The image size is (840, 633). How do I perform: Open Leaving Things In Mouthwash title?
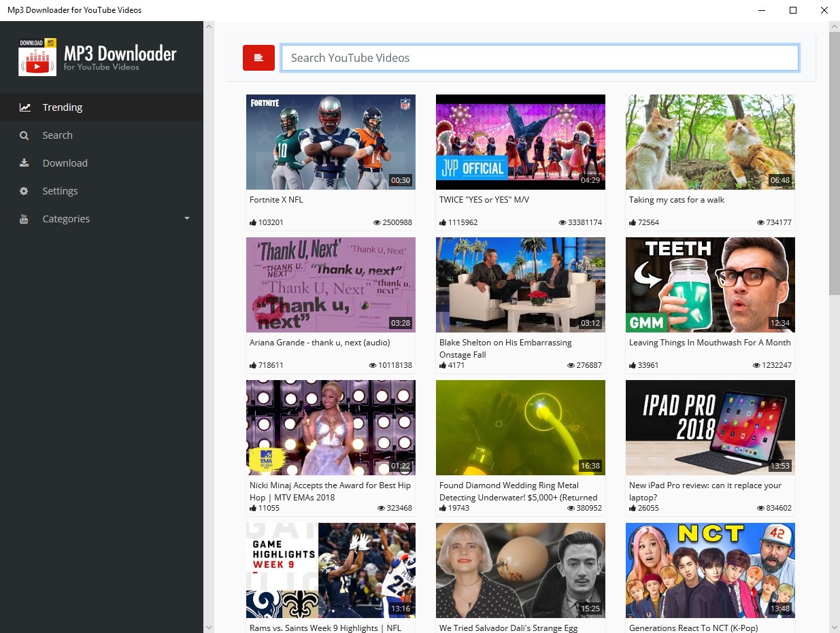coord(710,343)
